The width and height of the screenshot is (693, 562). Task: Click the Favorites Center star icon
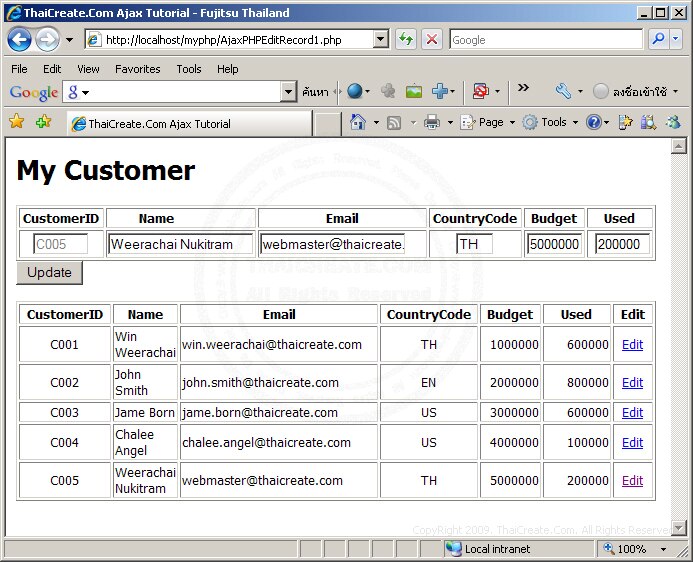click(x=16, y=122)
